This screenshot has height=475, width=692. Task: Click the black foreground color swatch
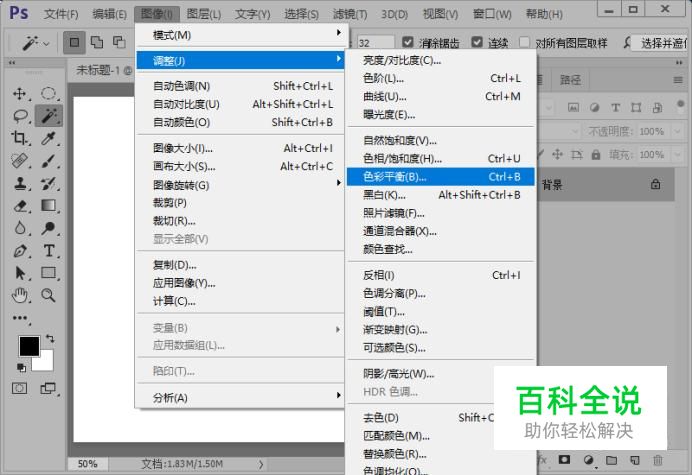point(29,346)
